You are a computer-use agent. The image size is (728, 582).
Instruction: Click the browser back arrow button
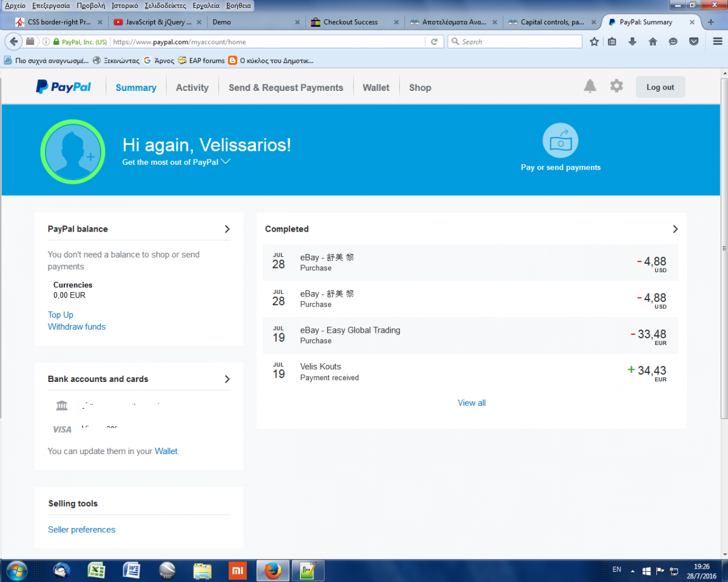pyautogui.click(x=13, y=42)
